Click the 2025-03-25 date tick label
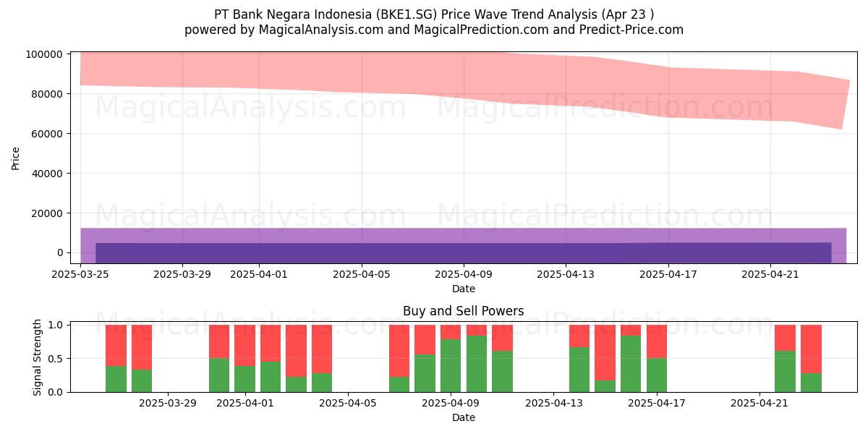Image resolution: width=868 pixels, height=434 pixels. pyautogui.click(x=80, y=275)
